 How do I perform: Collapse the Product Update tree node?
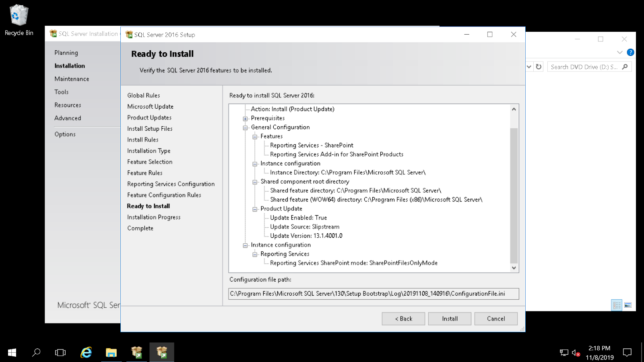(x=255, y=209)
